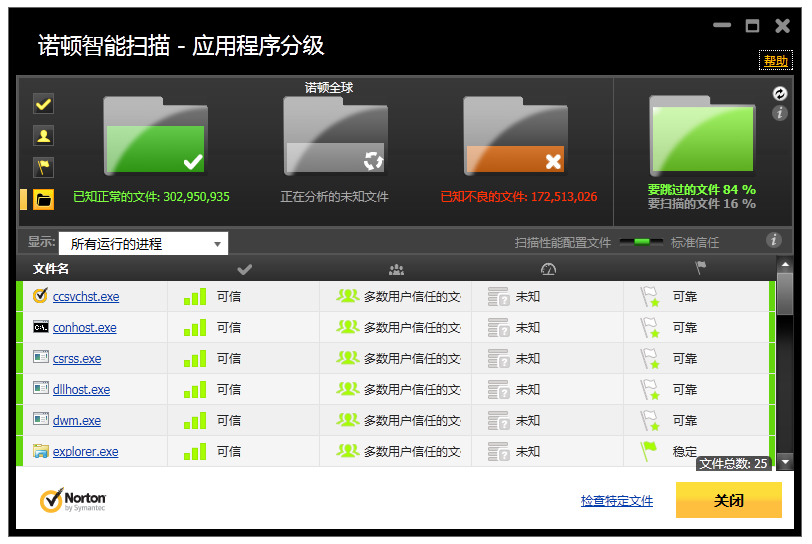This screenshot has height=544, width=812.
Task: Select the checkmark trust view icon
Action: tap(44, 104)
